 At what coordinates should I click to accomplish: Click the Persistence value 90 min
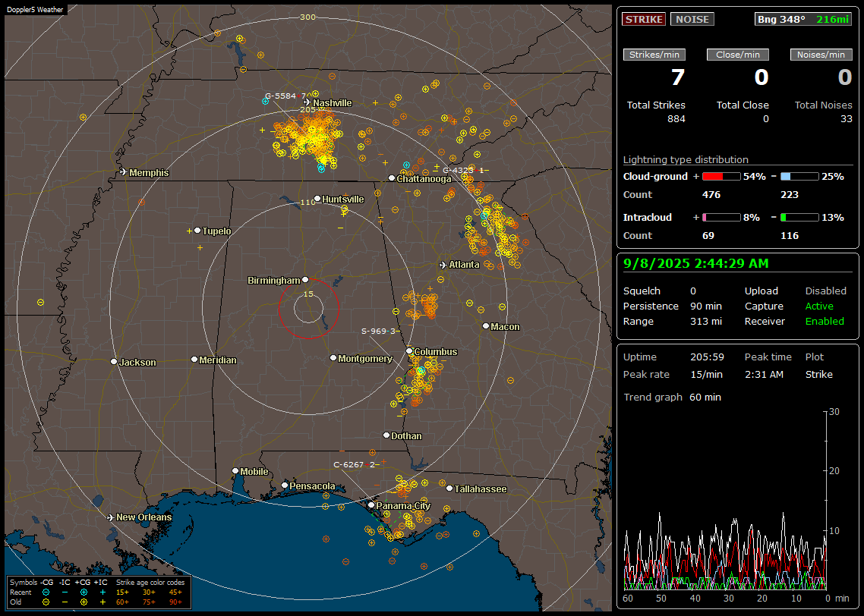[706, 306]
